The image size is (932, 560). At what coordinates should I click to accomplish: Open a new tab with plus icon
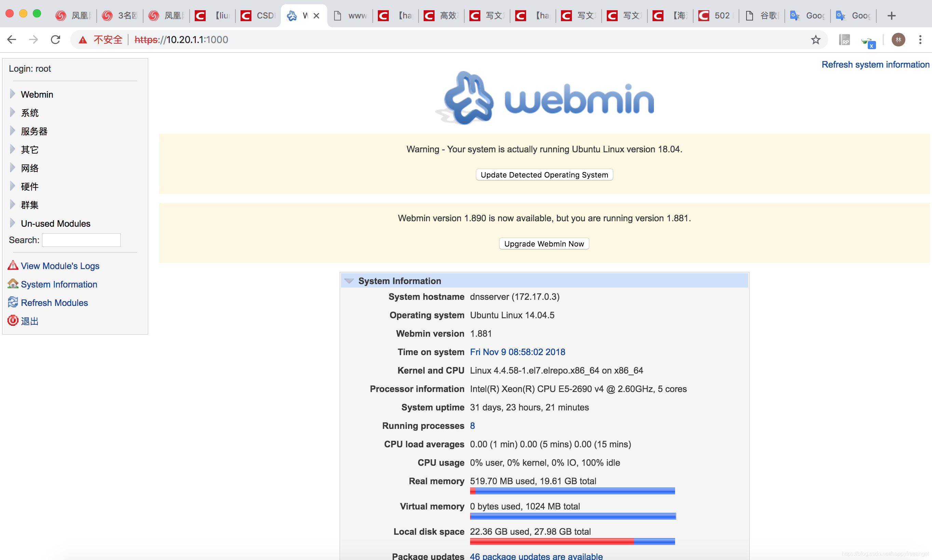pyautogui.click(x=892, y=16)
